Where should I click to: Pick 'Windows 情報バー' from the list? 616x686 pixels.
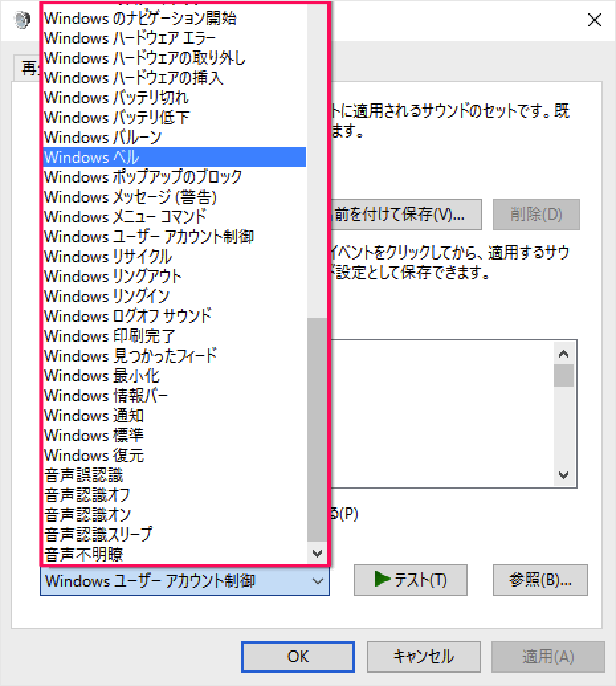pos(175,395)
